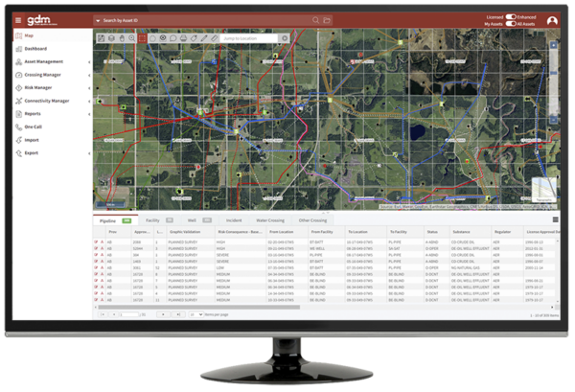
Task: Click the folder icon next to search
Action: click(x=327, y=19)
